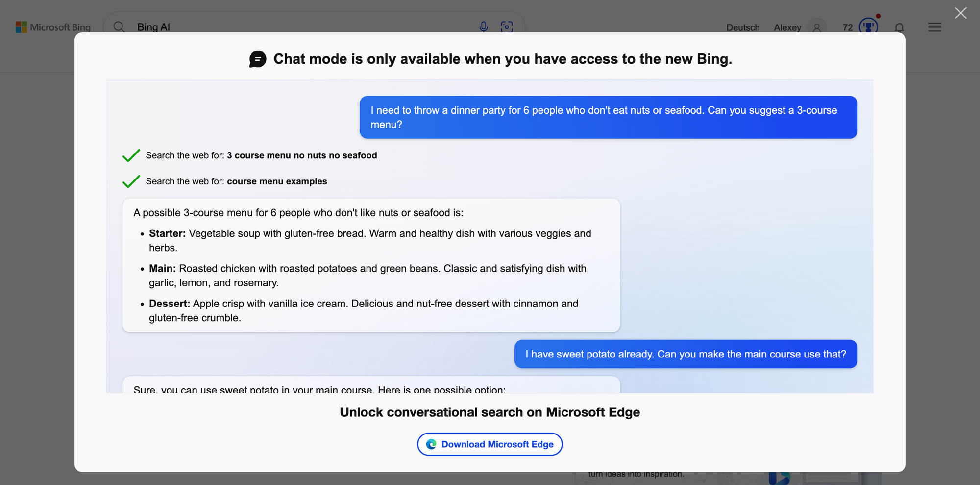This screenshot has height=485, width=980.
Task: Click inside the Bing AI search field
Action: [x=294, y=27]
